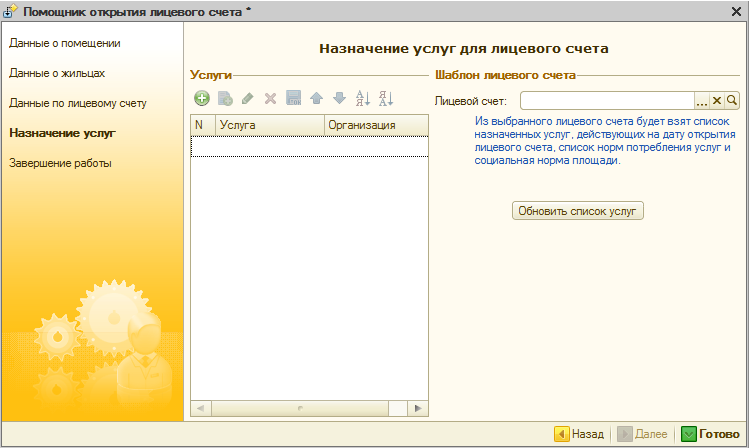Click the copy service icon in toolbar
This screenshot has height=448, width=749.
click(x=225, y=99)
